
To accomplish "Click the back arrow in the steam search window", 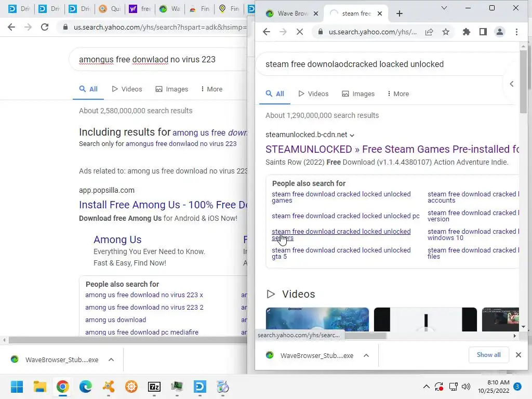I will pos(267,32).
